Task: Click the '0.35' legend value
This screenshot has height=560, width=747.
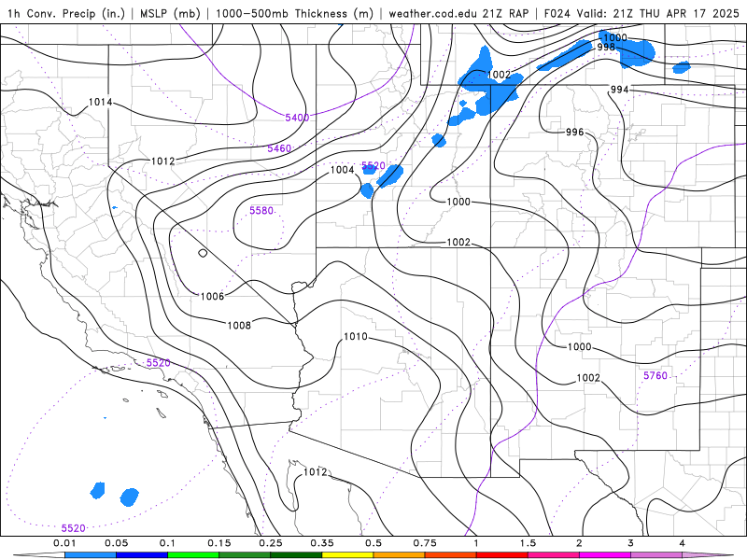Action: click(x=322, y=543)
